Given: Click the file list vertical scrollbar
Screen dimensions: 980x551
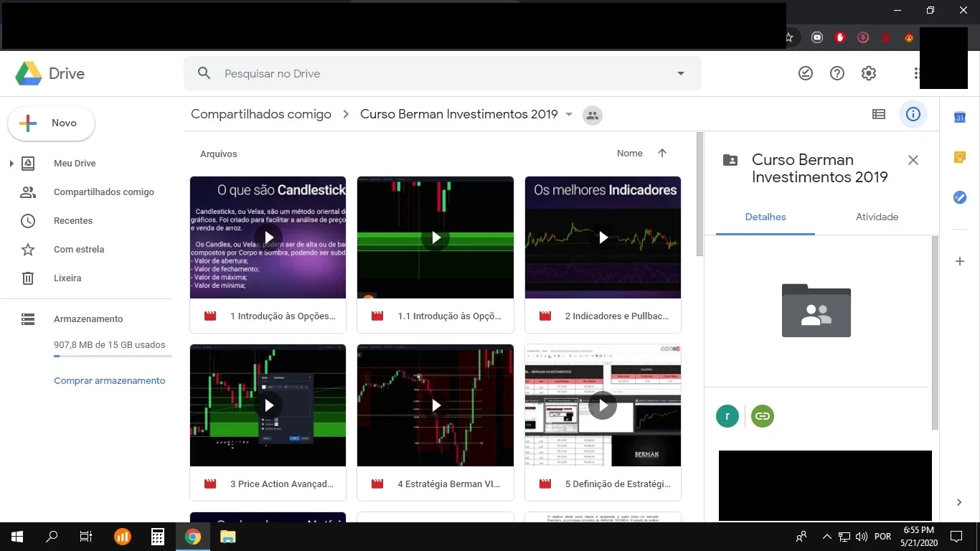Looking at the screenshot, I should point(699,195).
